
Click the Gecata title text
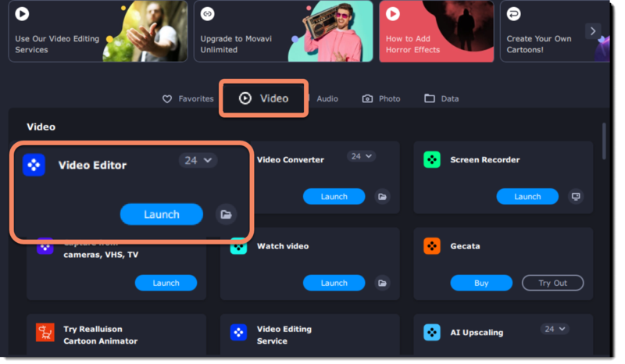click(465, 246)
